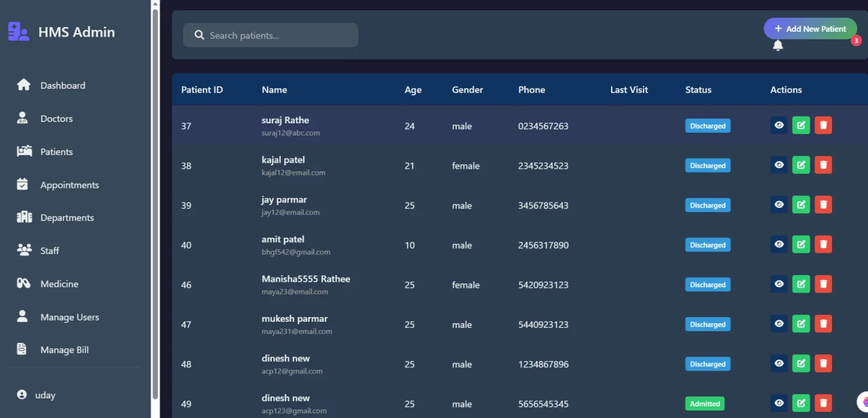The width and height of the screenshot is (868, 418).
Task: View details of patient mukesh parmar
Action: click(x=779, y=324)
